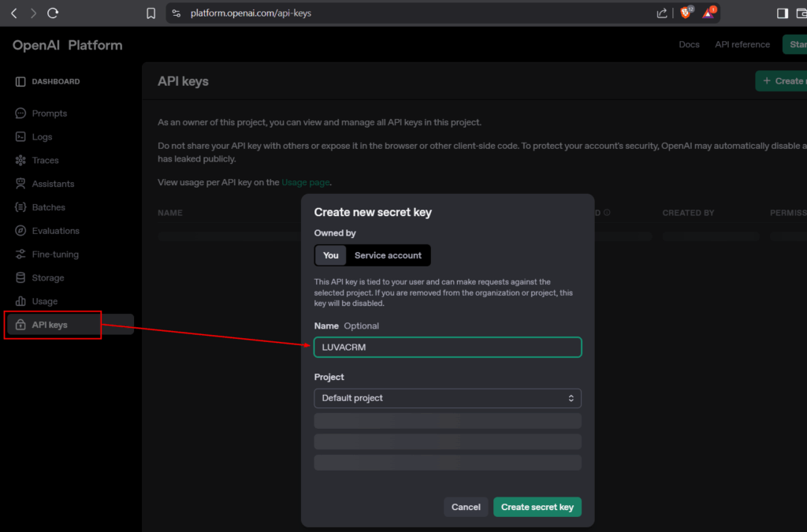
Task: Bookmark this page
Action: click(x=151, y=13)
